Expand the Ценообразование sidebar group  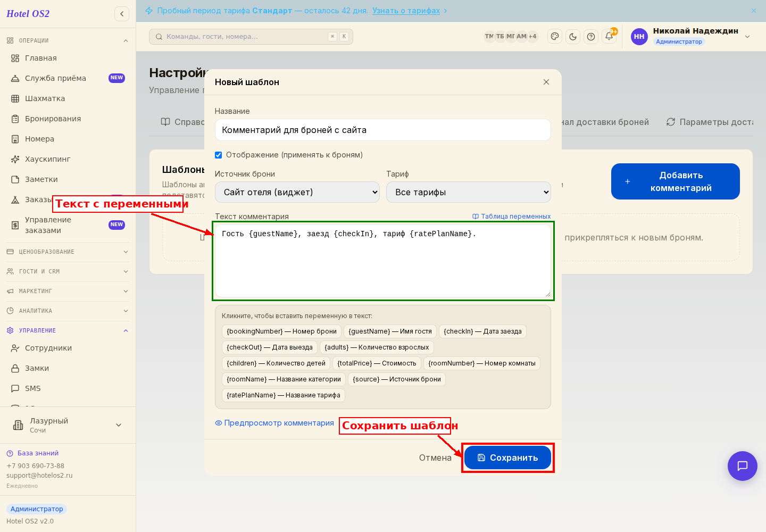[68, 252]
